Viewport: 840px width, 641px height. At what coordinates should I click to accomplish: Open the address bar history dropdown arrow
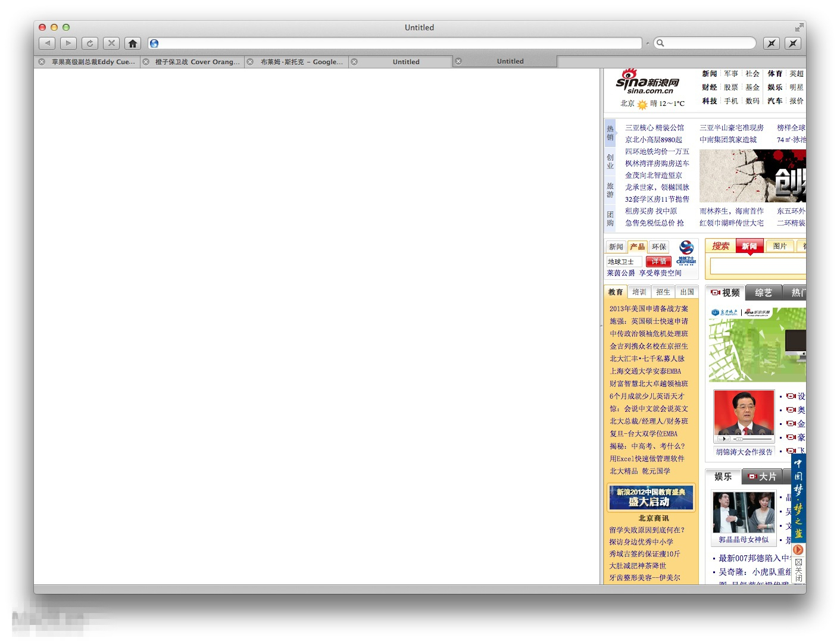[648, 43]
